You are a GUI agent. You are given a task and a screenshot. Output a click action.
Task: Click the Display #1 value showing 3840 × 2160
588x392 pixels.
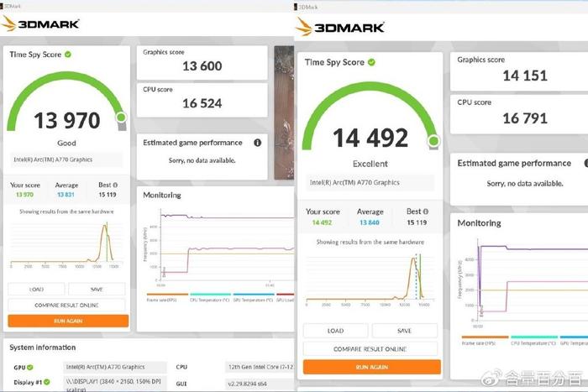click(113, 384)
